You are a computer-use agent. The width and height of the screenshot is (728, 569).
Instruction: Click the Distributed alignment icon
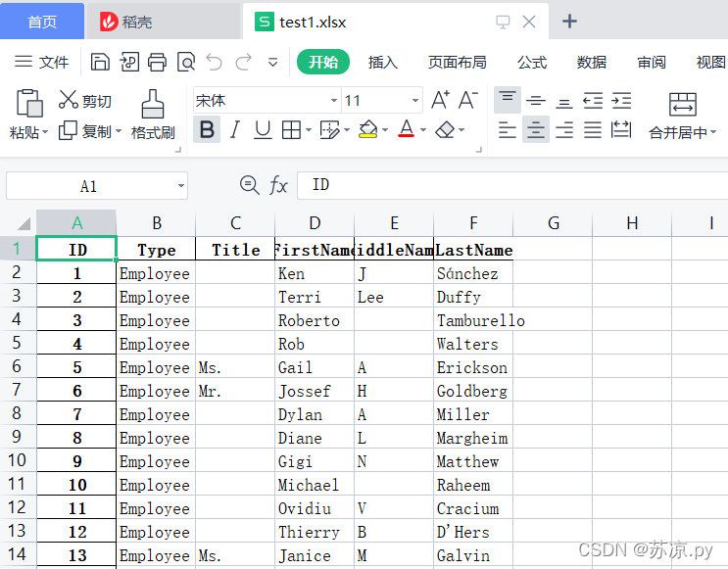tap(621, 129)
